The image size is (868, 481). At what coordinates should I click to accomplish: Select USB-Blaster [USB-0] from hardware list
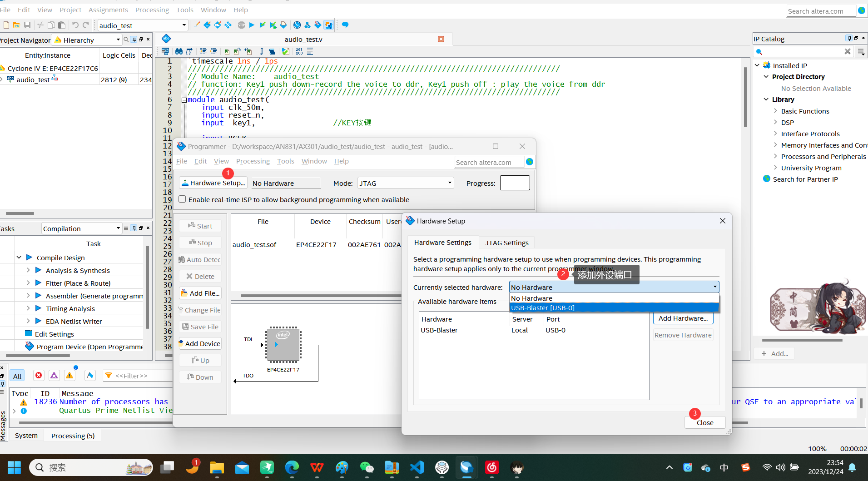(x=614, y=307)
